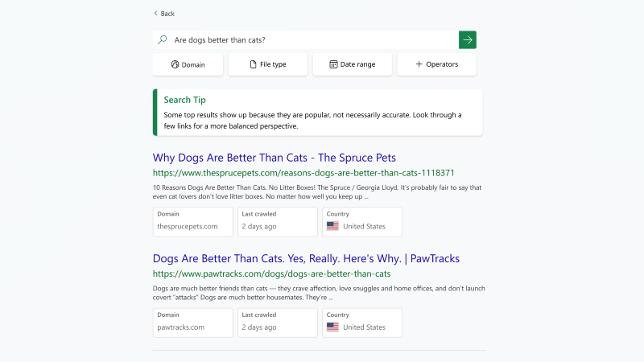
Task: Open the Operators options
Action: 436,64
